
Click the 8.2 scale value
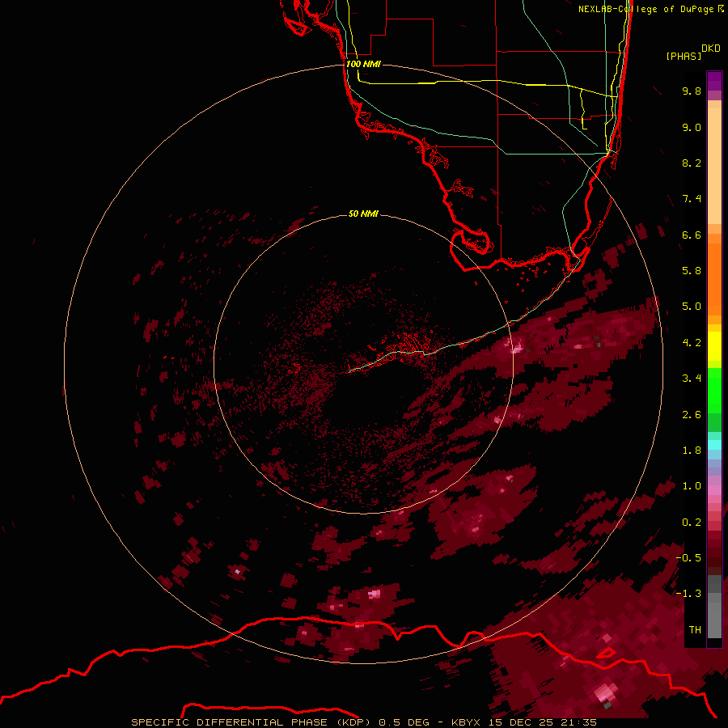tap(692, 163)
